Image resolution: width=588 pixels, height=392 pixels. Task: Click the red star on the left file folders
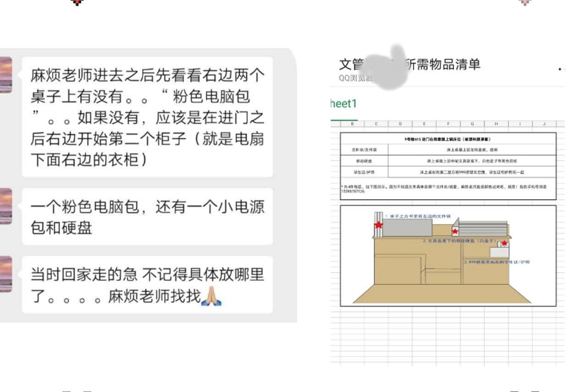coord(379,225)
